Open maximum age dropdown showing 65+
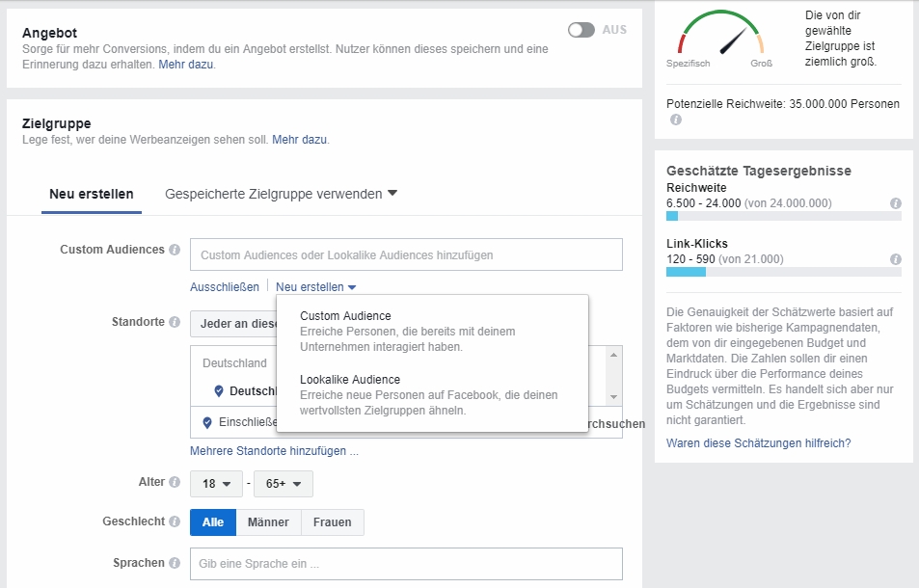This screenshot has width=919, height=588. pos(283,483)
